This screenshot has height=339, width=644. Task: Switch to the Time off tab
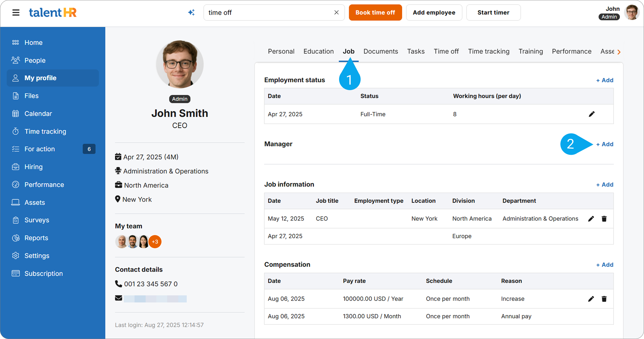tap(446, 52)
